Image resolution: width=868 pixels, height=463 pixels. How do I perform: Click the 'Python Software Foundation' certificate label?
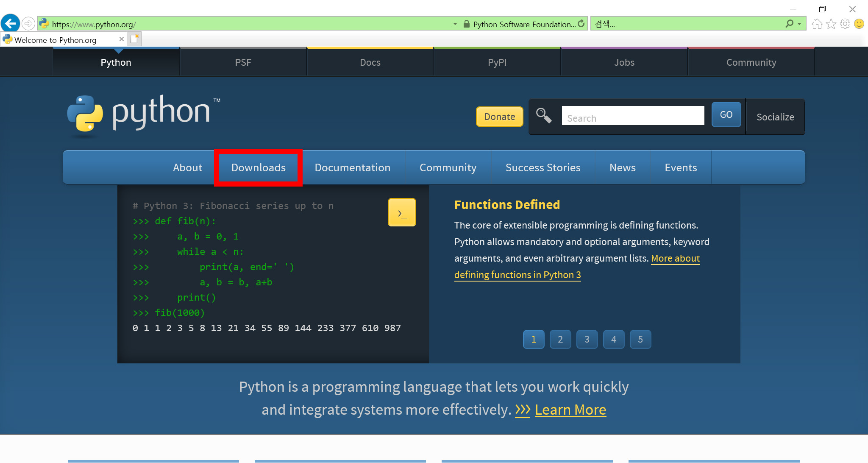(x=524, y=25)
